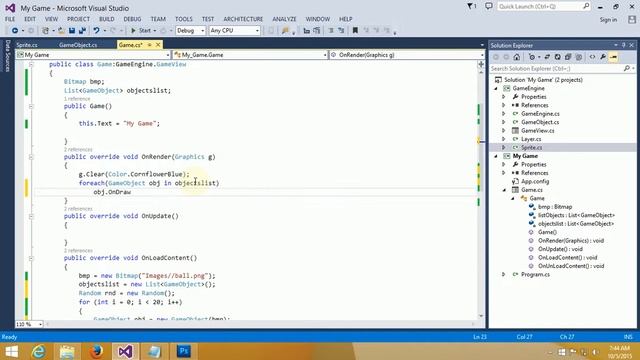Open Photoshop from taskbar
The width and height of the screenshot is (640, 360).
coord(183,351)
